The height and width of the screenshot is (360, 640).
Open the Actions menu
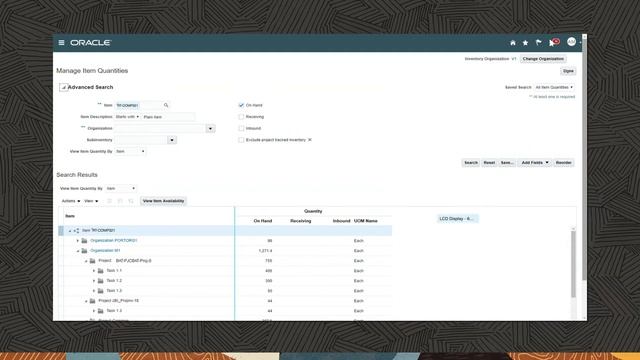coord(71,201)
